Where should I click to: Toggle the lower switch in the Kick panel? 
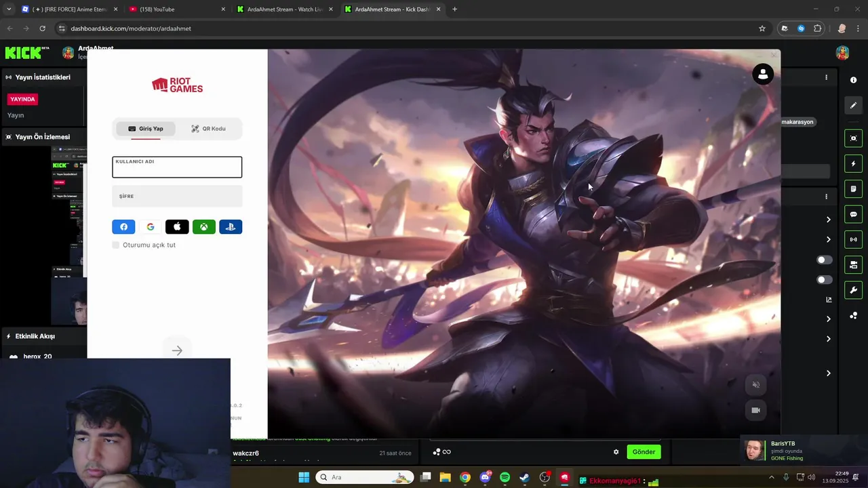tap(825, 280)
